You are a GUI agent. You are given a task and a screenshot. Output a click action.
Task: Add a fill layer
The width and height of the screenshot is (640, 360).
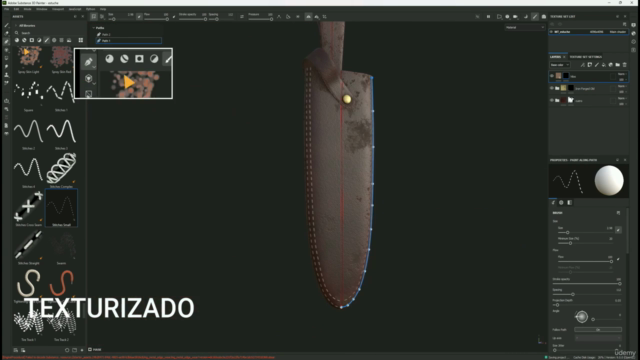604,65
